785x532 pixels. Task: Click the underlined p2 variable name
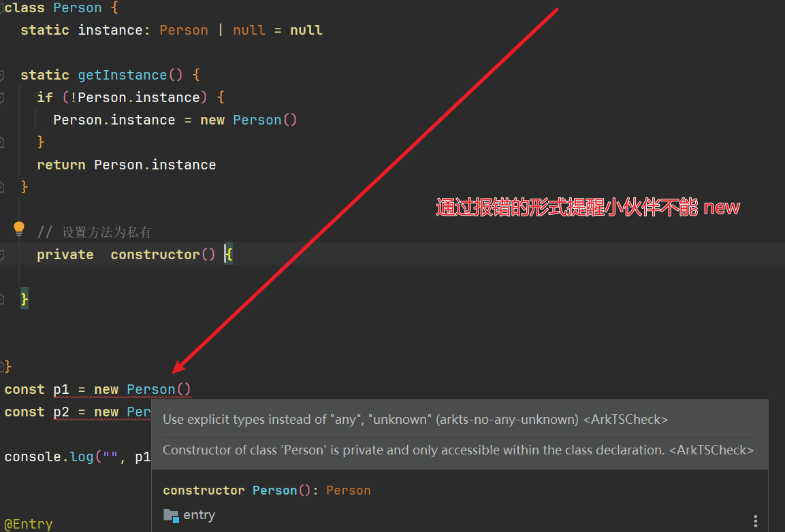coord(61,412)
